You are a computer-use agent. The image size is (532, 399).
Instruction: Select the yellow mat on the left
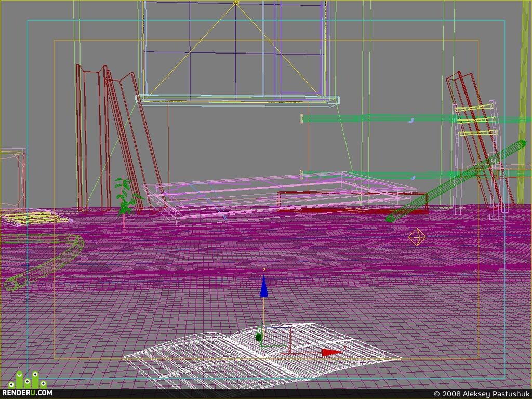tap(34, 218)
